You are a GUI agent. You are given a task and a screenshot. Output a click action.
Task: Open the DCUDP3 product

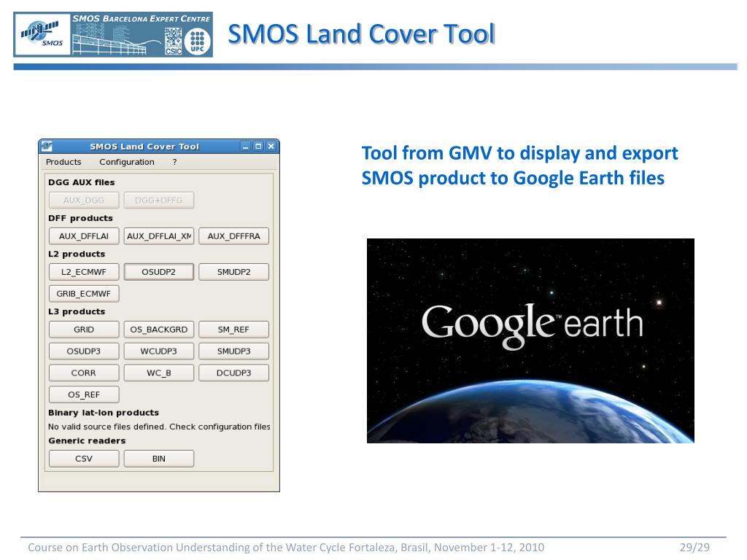(233, 373)
